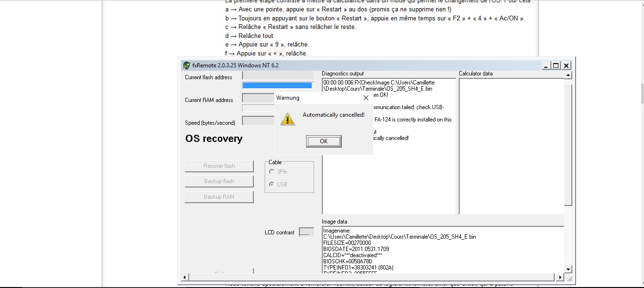This screenshot has width=644, height=288.
Task: Click the 'Calculator data' panel label
Action: pyautogui.click(x=476, y=74)
